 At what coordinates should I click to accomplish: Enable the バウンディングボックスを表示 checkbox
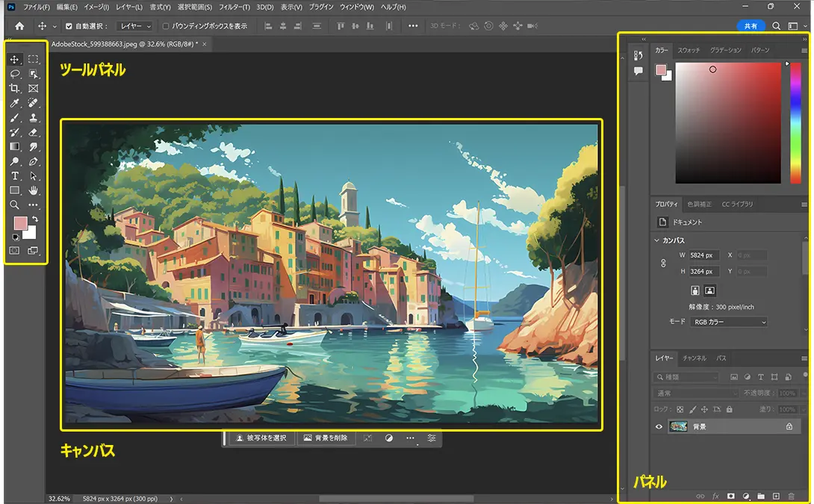click(x=166, y=26)
